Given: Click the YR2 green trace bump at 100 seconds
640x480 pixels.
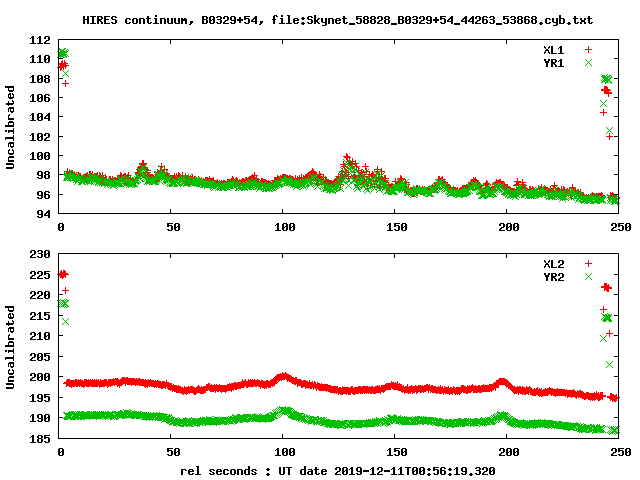Looking at the screenshot, I should [283, 410].
